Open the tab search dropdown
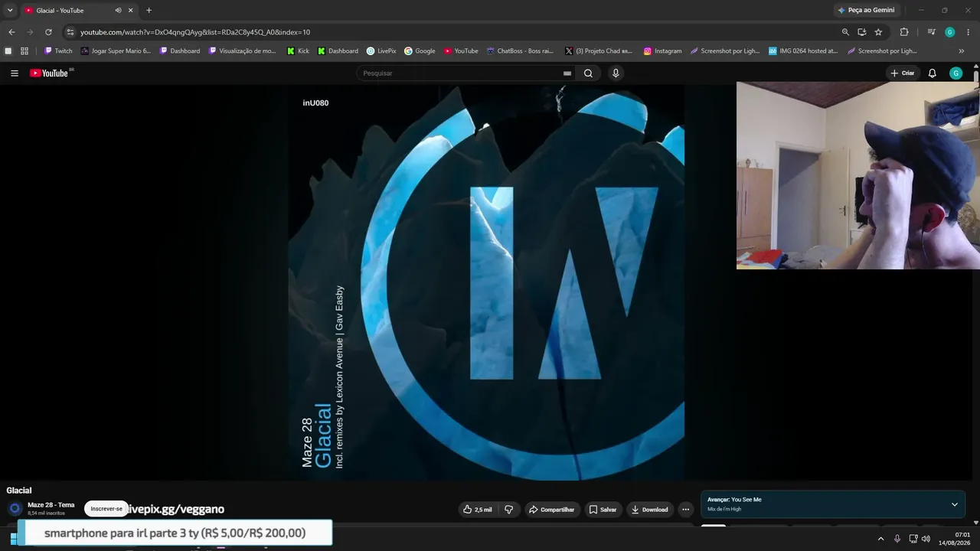This screenshot has height=551, width=980. (10, 11)
